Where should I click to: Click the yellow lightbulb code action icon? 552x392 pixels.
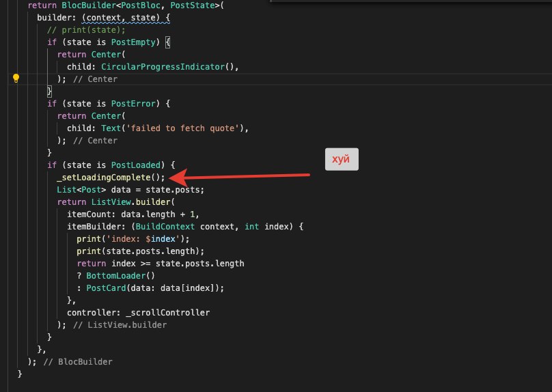pyautogui.click(x=16, y=78)
